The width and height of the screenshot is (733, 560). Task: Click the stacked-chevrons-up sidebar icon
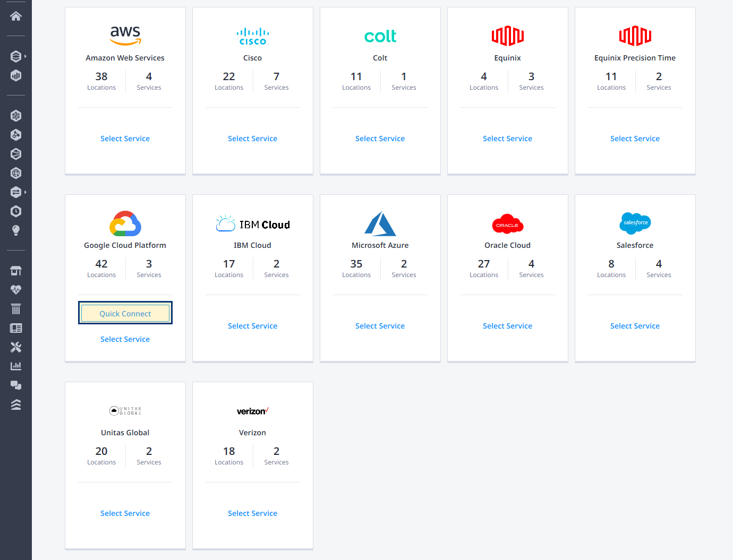coord(16,404)
